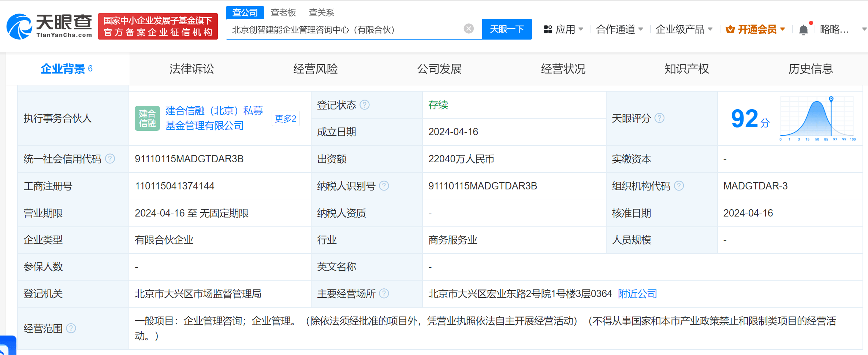Click the help icon next to 天眼评分
Viewport: 868px width, 355px height.
coord(660,118)
